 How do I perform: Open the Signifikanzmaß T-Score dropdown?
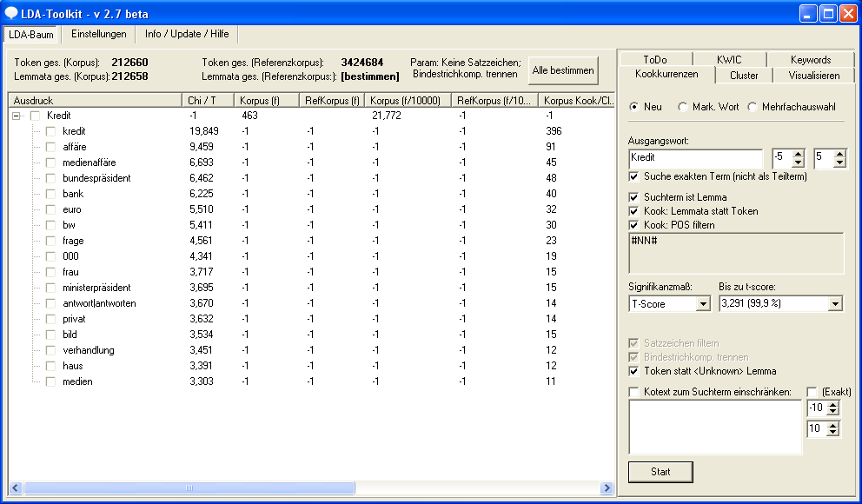click(x=703, y=304)
